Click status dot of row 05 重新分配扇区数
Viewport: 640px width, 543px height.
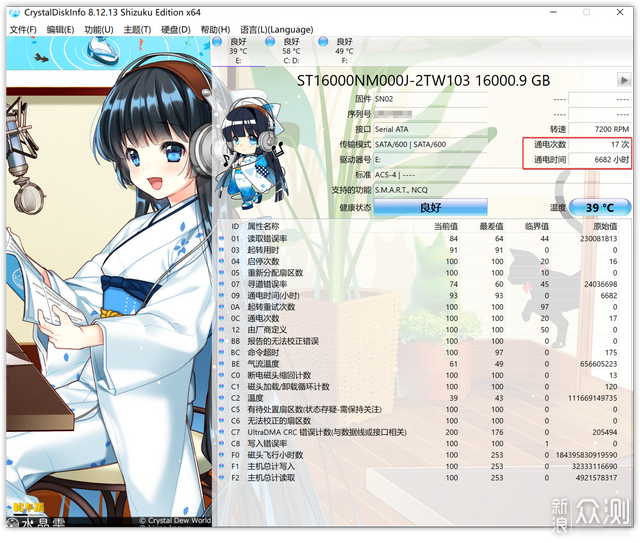(x=222, y=273)
